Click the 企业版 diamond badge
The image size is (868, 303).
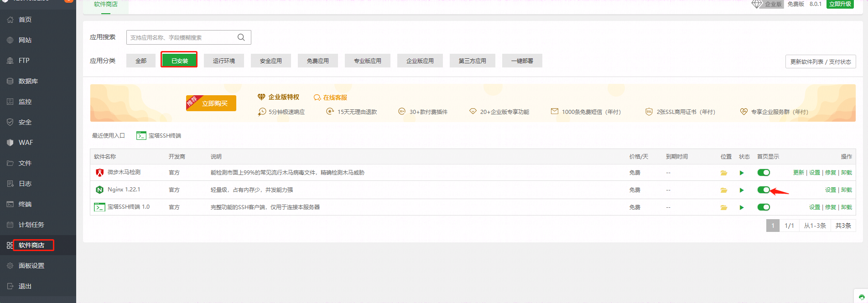pyautogui.click(x=767, y=4)
